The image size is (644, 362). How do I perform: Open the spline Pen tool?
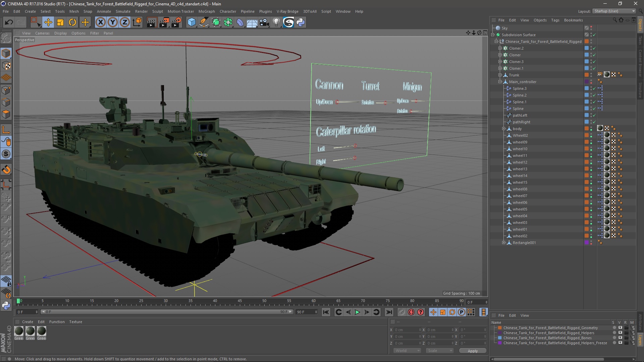point(204,22)
